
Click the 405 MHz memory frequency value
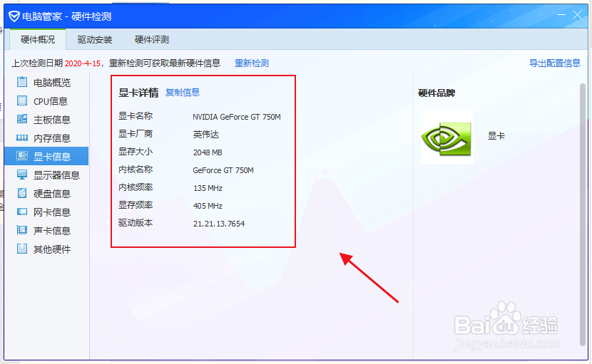pyautogui.click(x=208, y=206)
